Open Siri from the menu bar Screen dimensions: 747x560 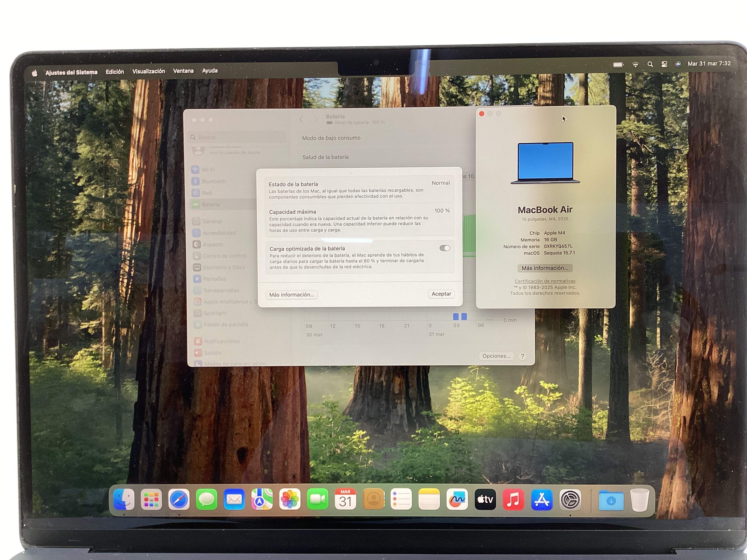(x=678, y=64)
